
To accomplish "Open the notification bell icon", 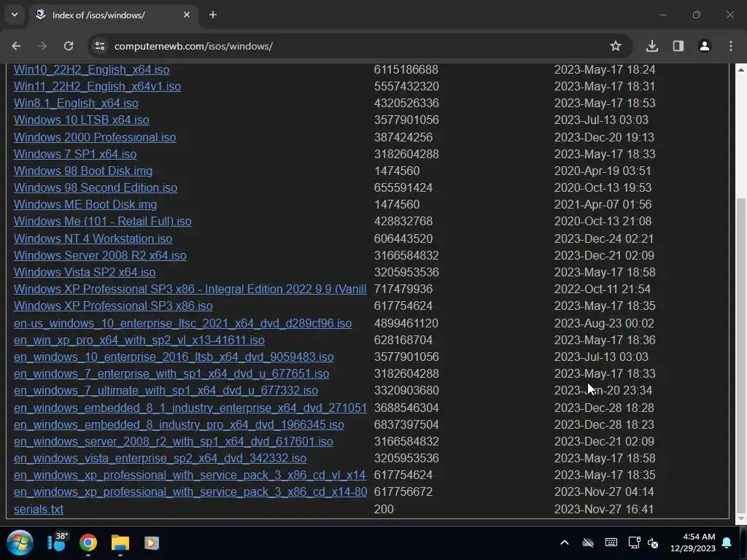I will tap(727, 542).
